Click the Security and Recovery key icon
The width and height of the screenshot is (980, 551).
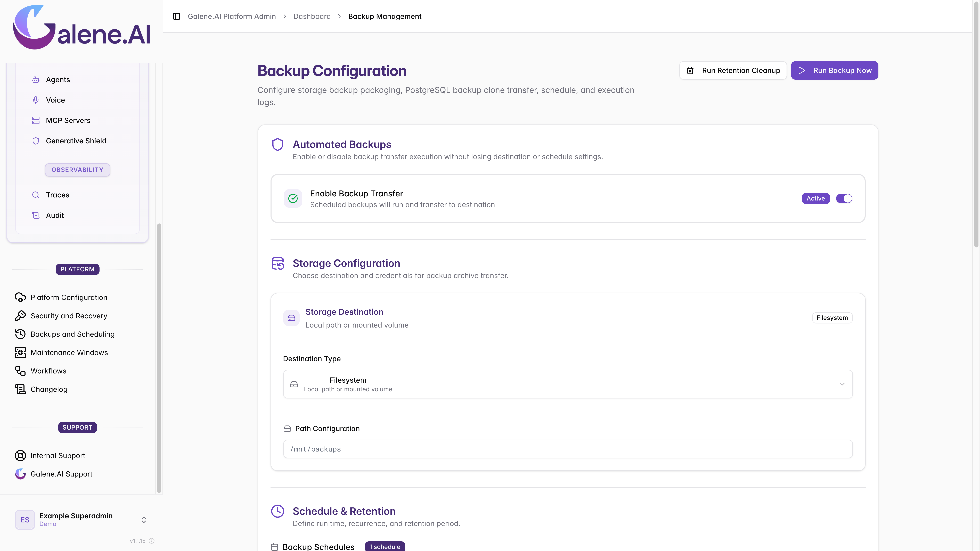(20, 316)
